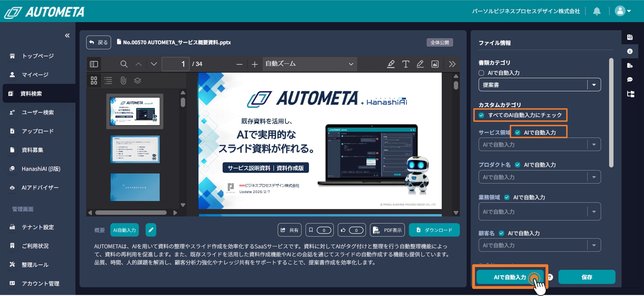Image resolution: width=644 pixels, height=296 pixels.
Task: Open find-in-document magnifier
Action: 124,64
